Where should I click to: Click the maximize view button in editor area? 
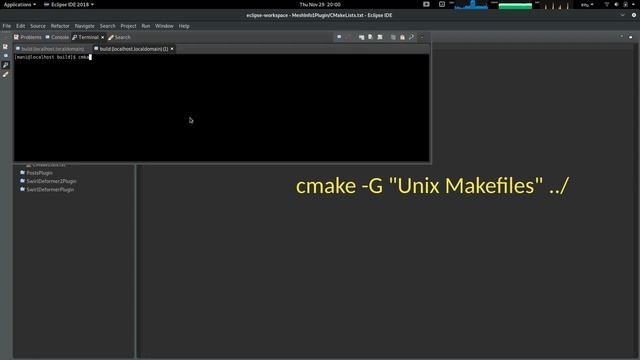(631, 37)
